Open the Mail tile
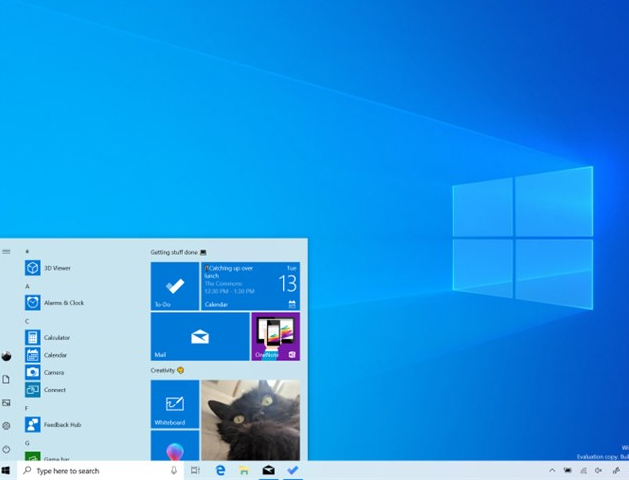629x481 pixels. [x=200, y=336]
